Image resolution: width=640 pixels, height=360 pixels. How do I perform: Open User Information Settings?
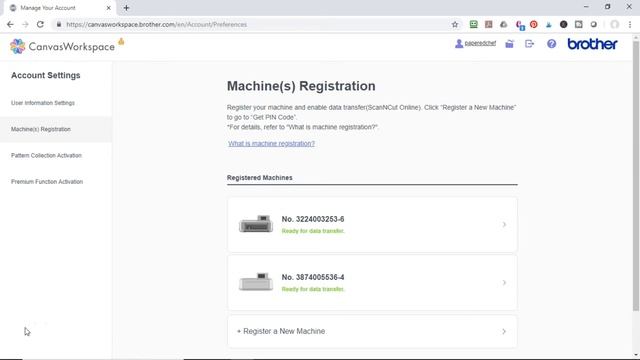43,103
